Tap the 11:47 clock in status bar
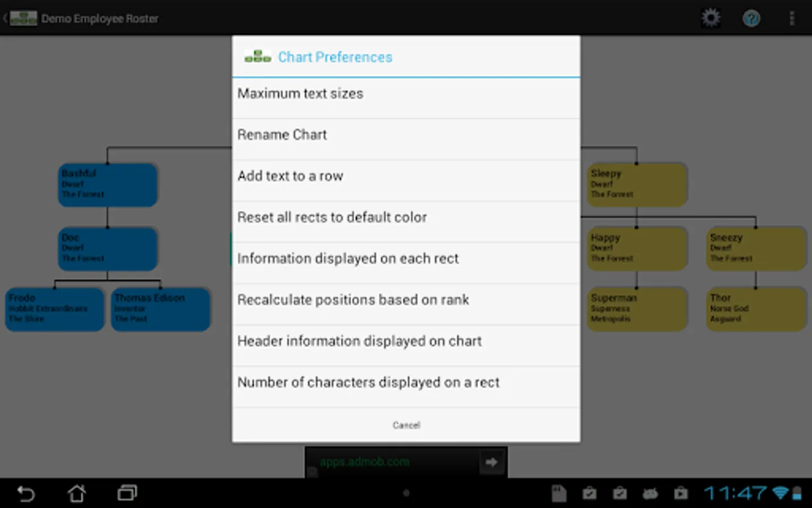812x508 pixels. [735, 493]
